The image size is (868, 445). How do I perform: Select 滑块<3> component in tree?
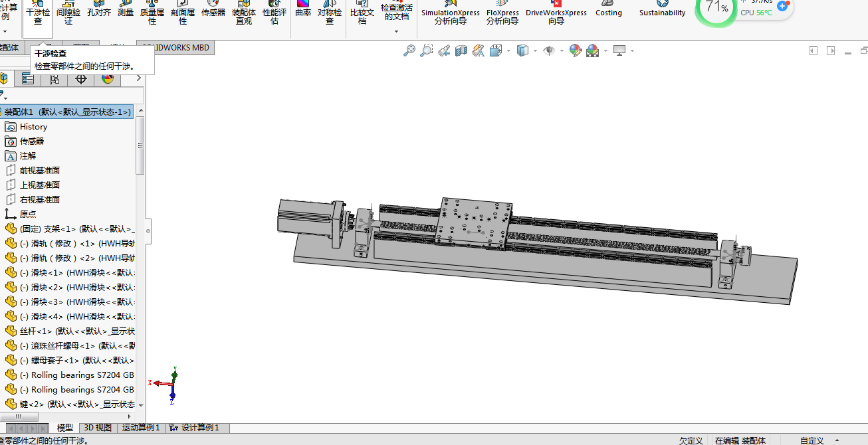(x=69, y=302)
